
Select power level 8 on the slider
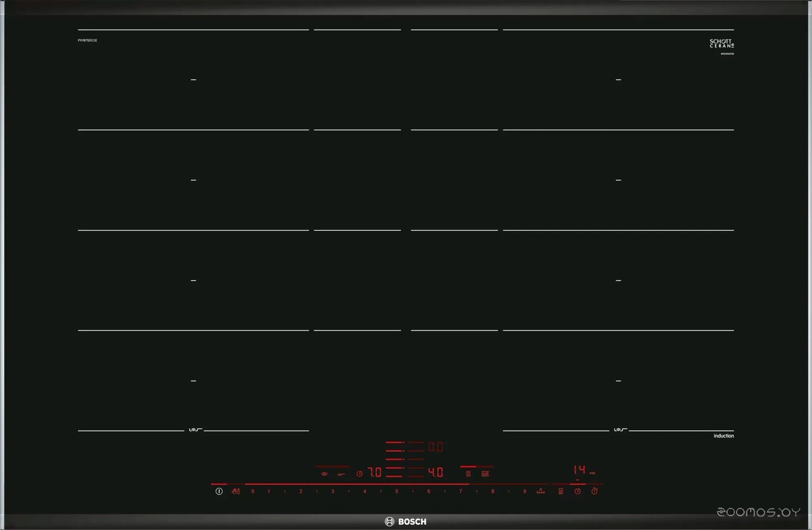coord(492,491)
